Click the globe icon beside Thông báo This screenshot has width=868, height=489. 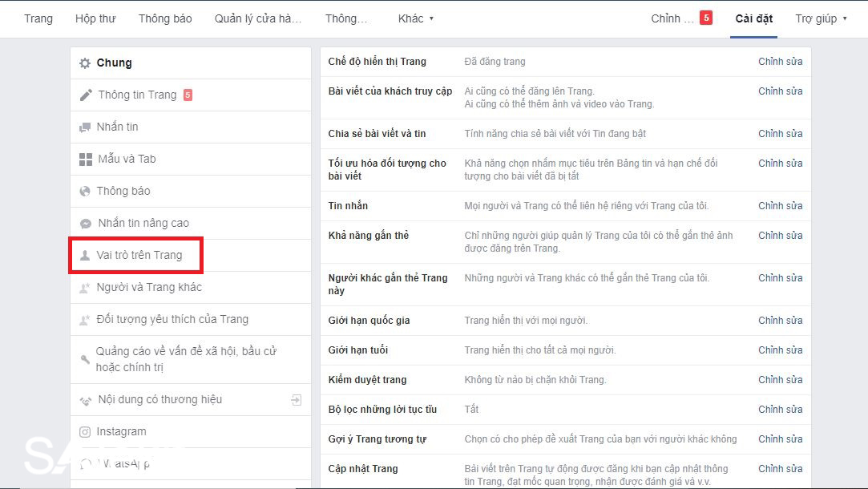[x=86, y=191]
